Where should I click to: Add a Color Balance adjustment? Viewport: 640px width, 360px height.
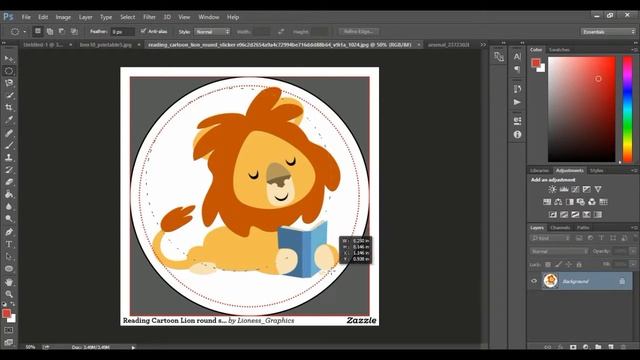(x=558, y=202)
